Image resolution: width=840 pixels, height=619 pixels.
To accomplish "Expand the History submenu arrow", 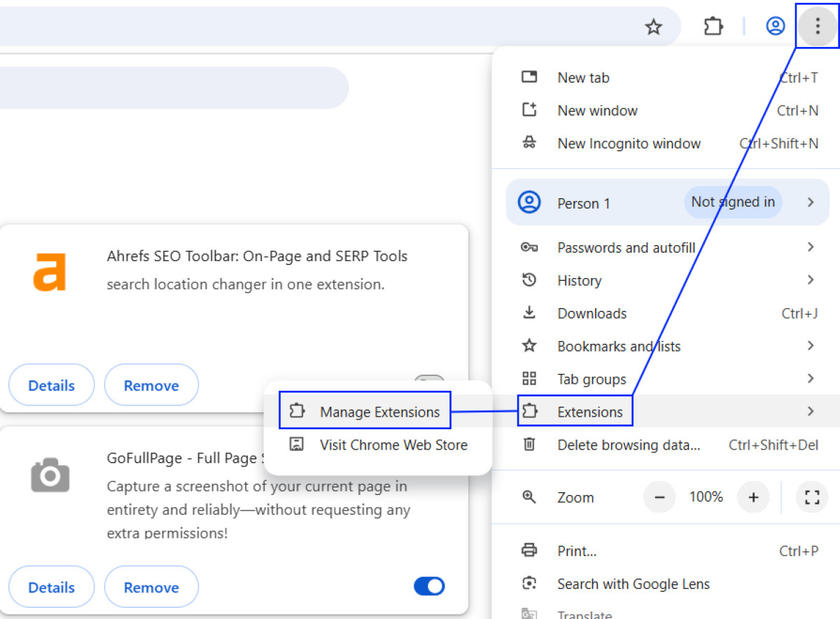I will (811, 280).
